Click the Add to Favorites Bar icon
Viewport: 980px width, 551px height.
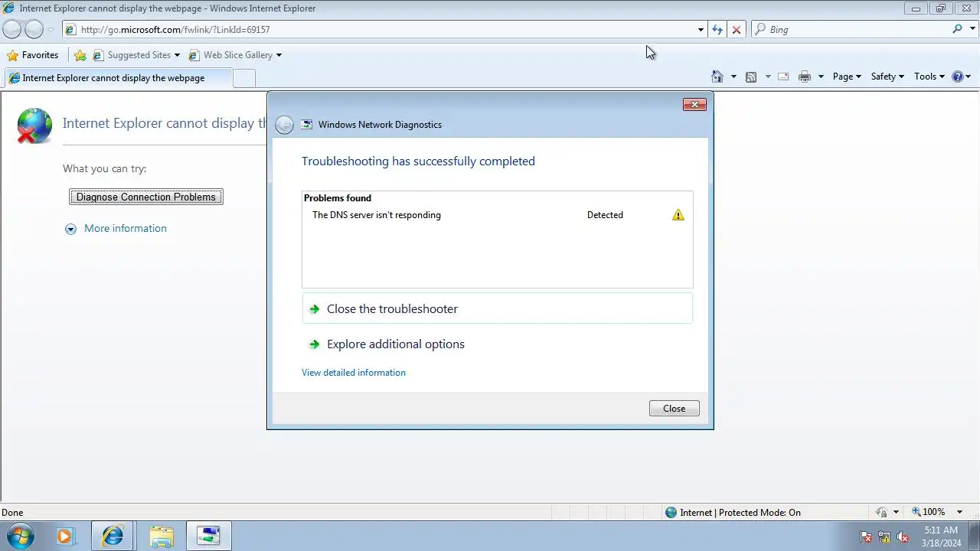pos(80,55)
